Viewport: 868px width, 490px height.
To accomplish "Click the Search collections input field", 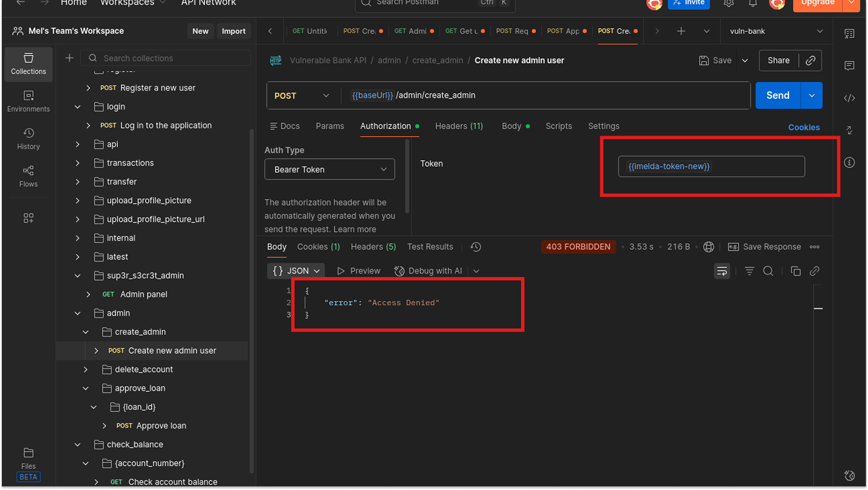I will (x=165, y=58).
